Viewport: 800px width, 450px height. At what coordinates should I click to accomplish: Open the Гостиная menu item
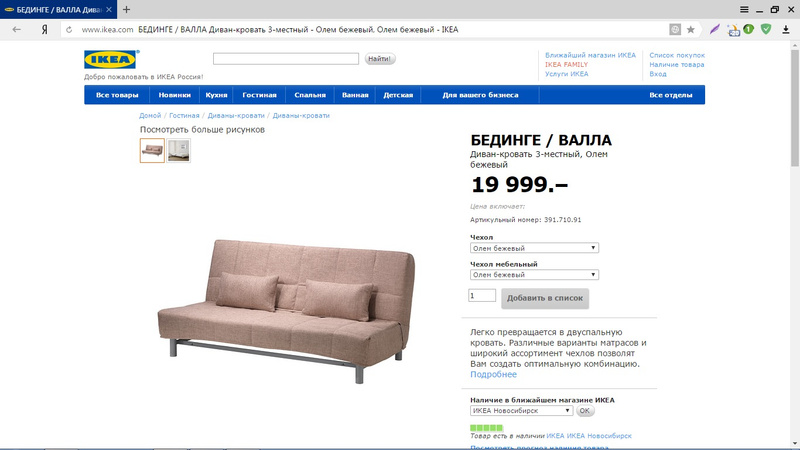pos(259,95)
